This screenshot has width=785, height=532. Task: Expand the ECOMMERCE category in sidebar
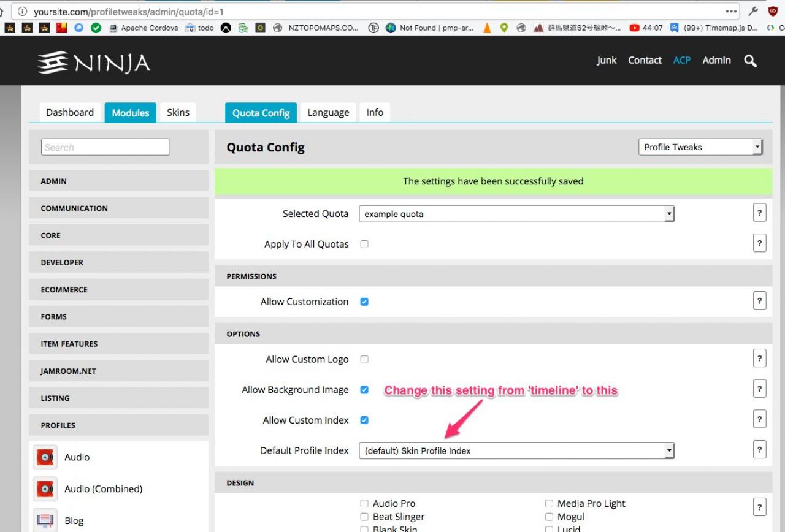pos(119,289)
